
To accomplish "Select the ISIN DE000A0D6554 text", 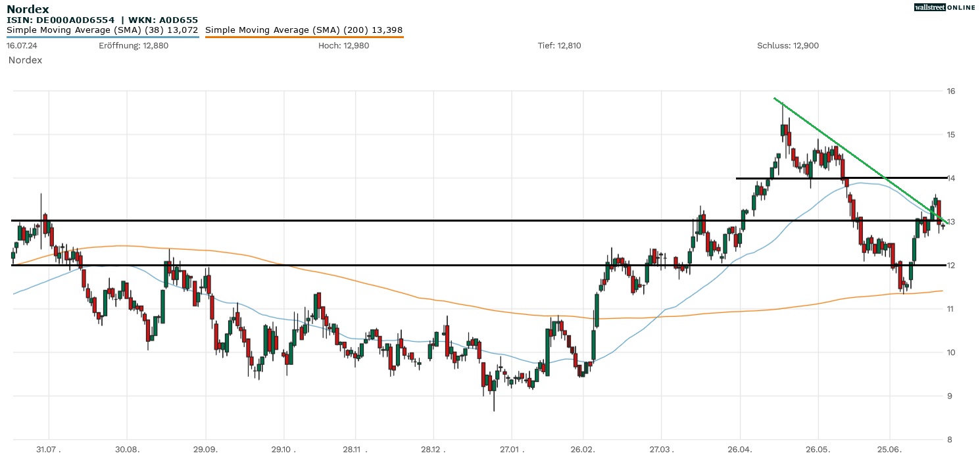I will click(62, 20).
